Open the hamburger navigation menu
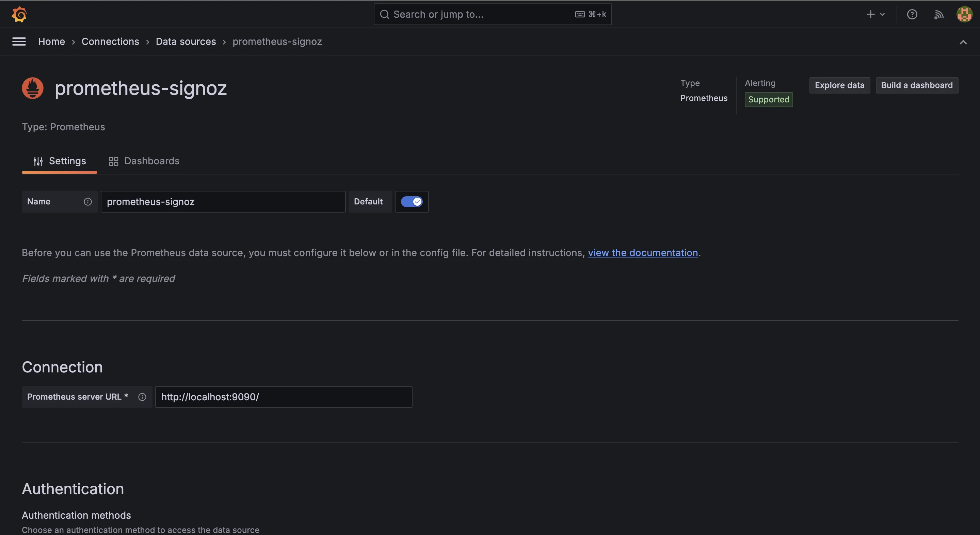 click(x=19, y=41)
